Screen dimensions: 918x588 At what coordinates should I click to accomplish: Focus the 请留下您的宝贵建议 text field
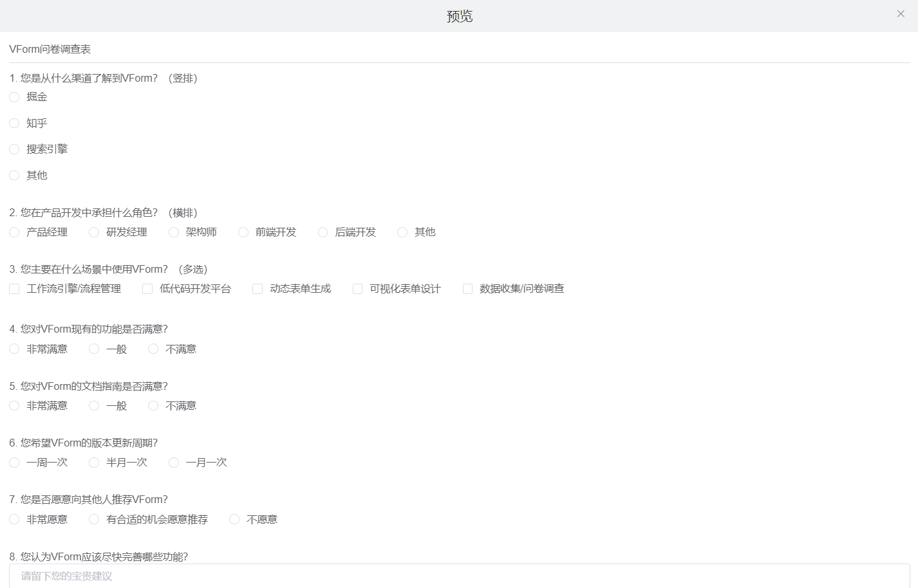459,576
